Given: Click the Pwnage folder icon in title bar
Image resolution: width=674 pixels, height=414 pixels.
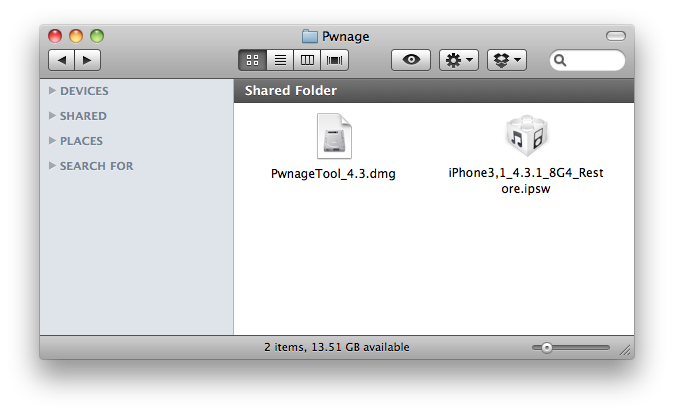Looking at the screenshot, I should [x=311, y=36].
